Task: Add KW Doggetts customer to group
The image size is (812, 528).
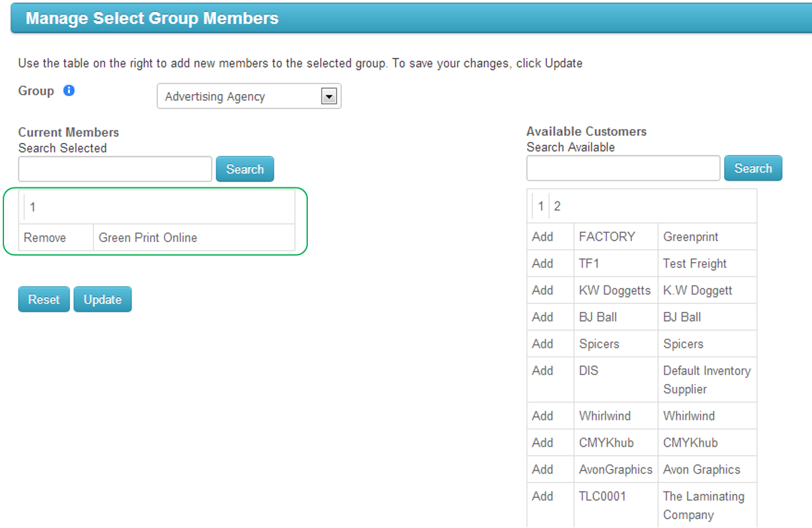Action: point(542,290)
